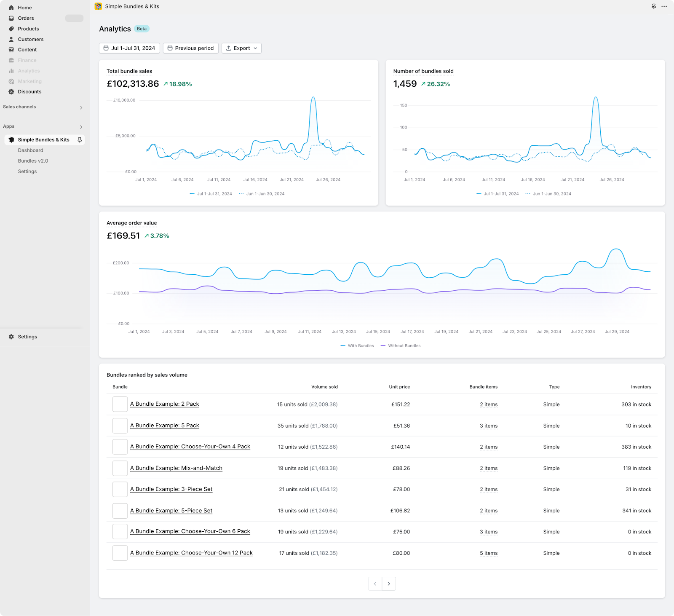Image resolution: width=674 pixels, height=616 pixels.
Task: Open the Jul 1-Jul 31, 2024 date picker
Action: pos(129,48)
